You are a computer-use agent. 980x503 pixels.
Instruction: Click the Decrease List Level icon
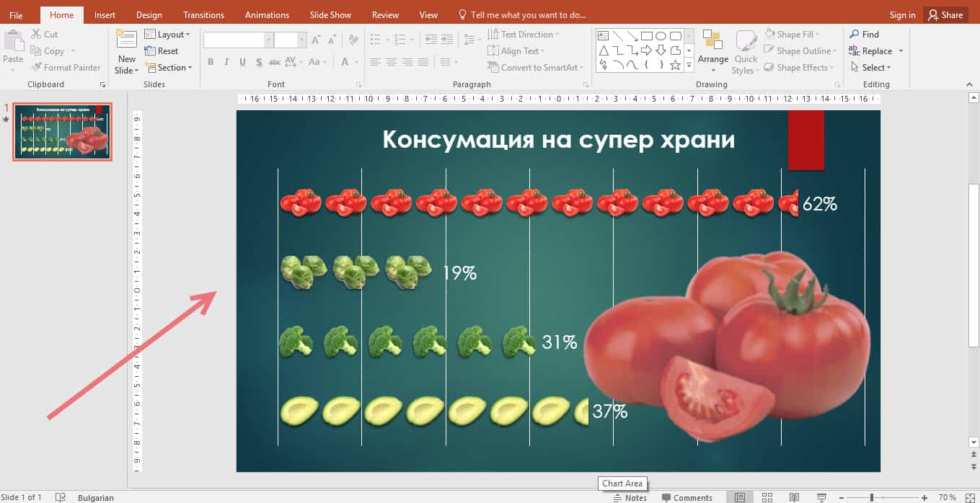(x=431, y=40)
